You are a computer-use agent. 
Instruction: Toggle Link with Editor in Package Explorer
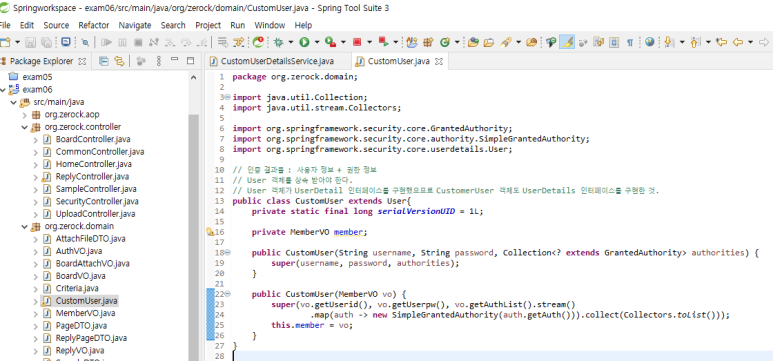point(119,61)
